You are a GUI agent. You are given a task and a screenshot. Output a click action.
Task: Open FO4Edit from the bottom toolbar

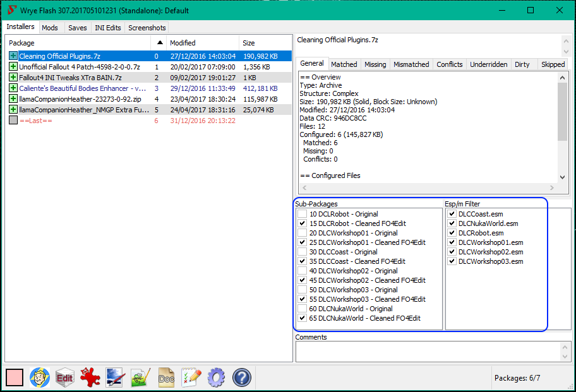(64, 377)
